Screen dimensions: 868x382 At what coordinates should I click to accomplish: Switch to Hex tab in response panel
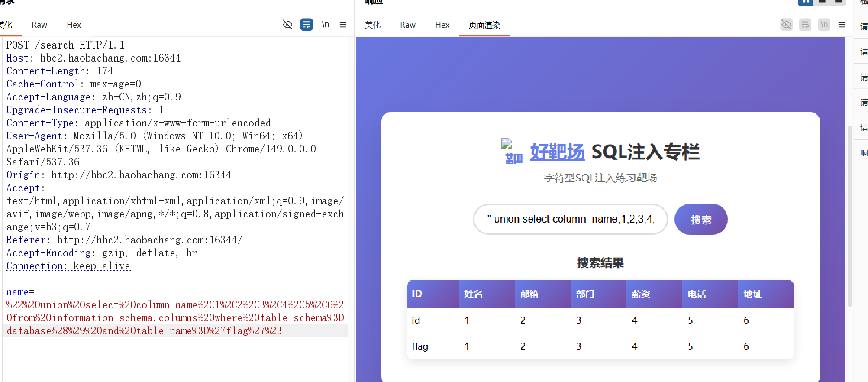pyautogui.click(x=442, y=25)
